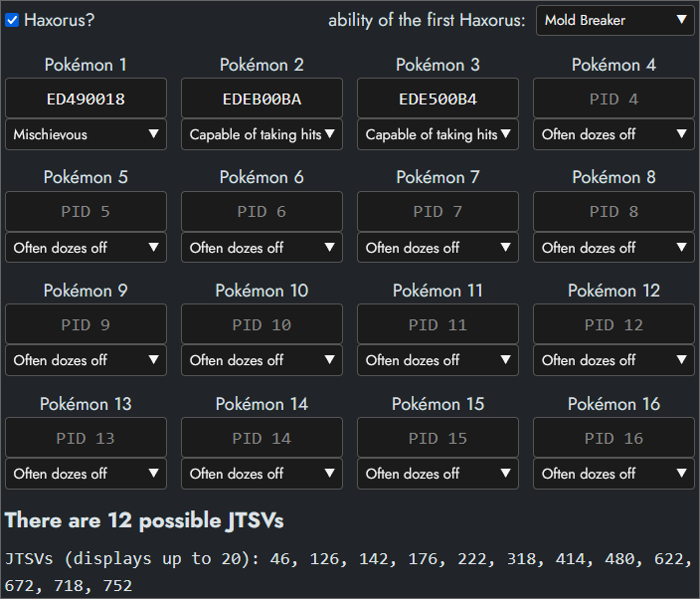Open Pokémon 11 characteristic dropdown
This screenshot has width=700, height=599.
[437, 360]
